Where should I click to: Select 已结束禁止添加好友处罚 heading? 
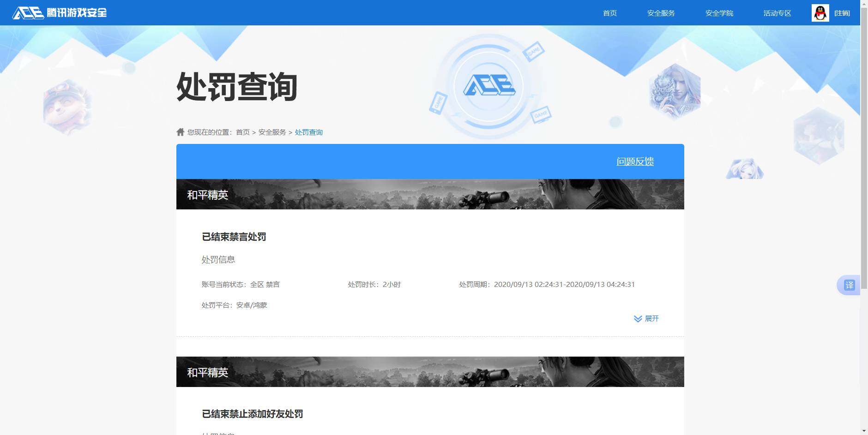coord(252,414)
